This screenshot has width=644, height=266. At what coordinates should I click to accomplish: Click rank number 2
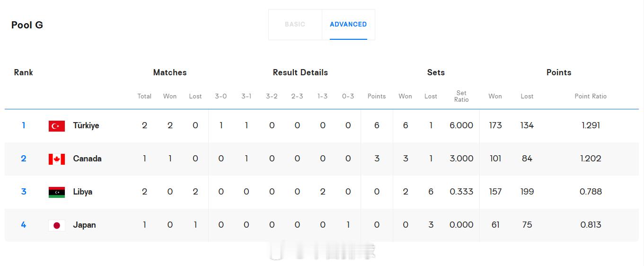[24, 159]
